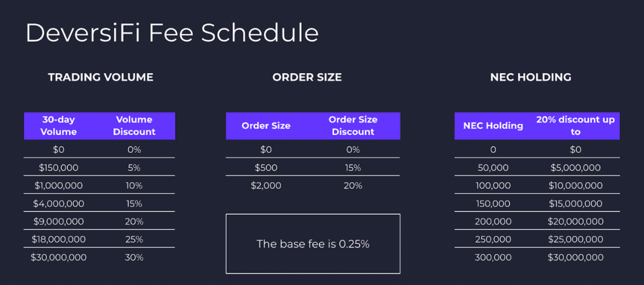Click the 30-day Volume column header
Screen dimensions: 644x285
coord(59,126)
